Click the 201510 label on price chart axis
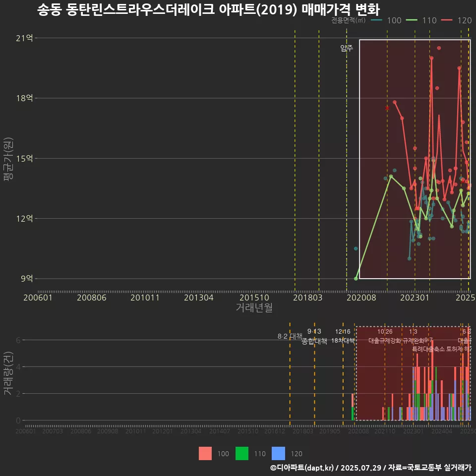476x476 pixels. click(254, 297)
